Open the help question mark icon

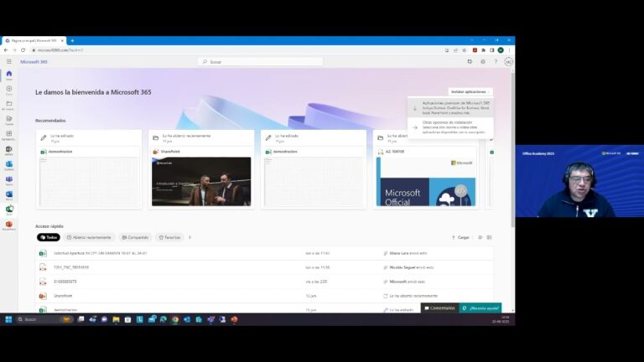pyautogui.click(x=496, y=61)
